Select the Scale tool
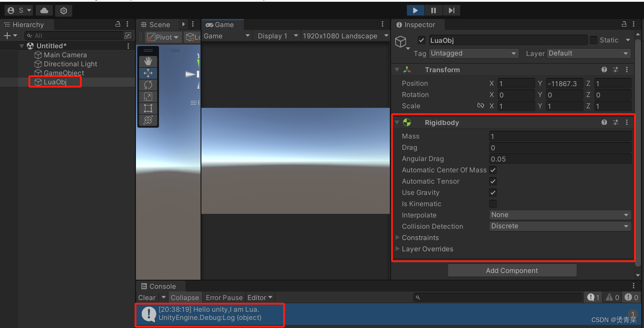 pyautogui.click(x=148, y=97)
